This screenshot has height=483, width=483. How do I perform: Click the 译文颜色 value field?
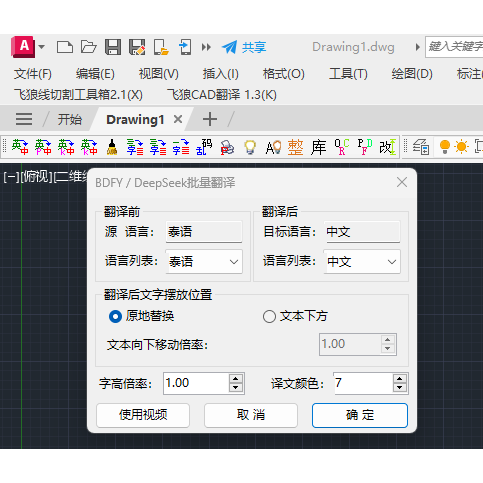363,383
